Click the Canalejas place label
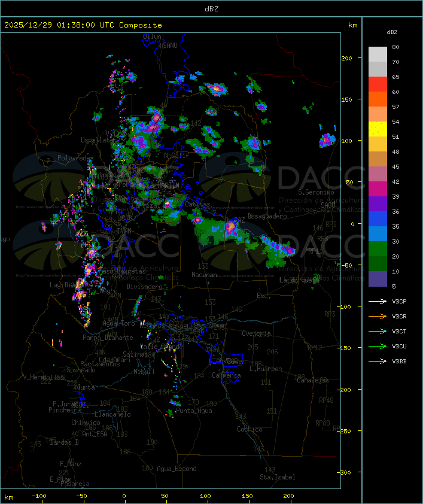This screenshot has height=504, width=423. (x=313, y=381)
